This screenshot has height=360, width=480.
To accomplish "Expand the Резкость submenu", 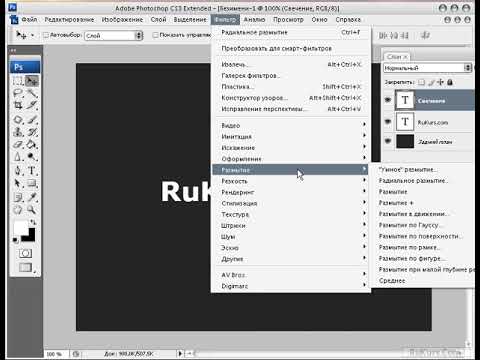I will (290, 181).
